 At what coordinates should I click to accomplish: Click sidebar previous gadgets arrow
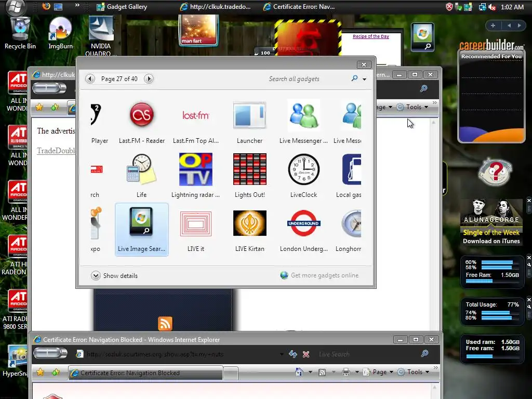click(x=509, y=25)
